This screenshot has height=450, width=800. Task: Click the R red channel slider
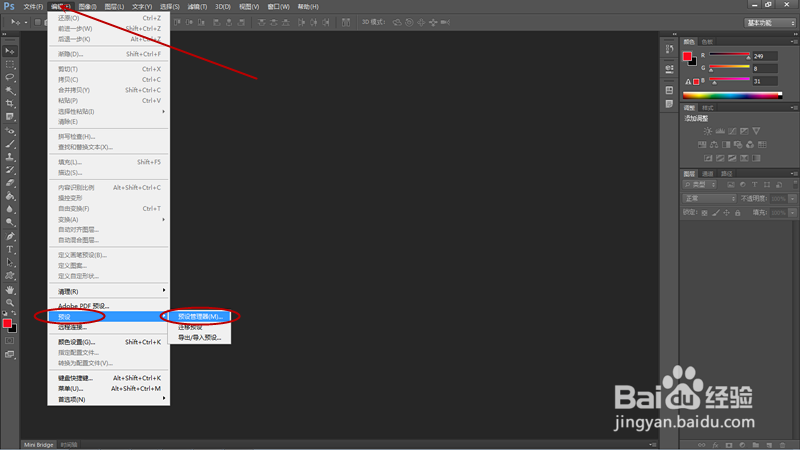pos(729,55)
